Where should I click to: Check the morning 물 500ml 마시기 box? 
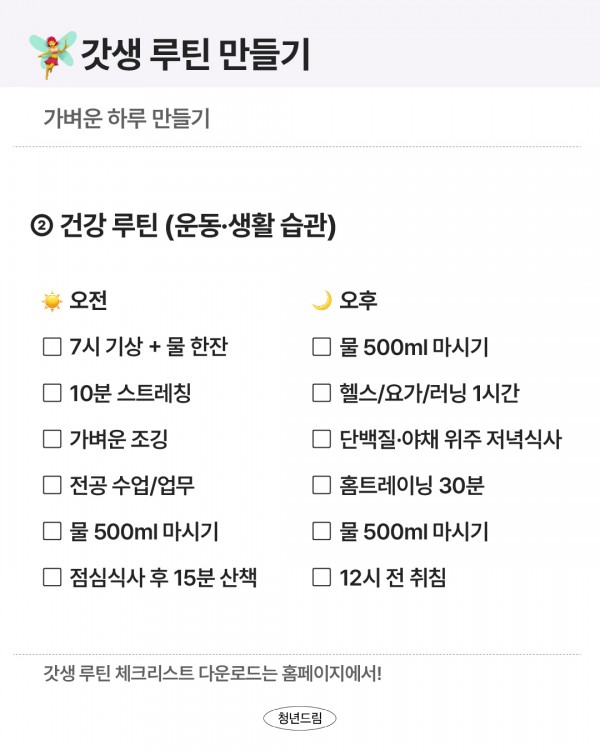click(x=52, y=531)
